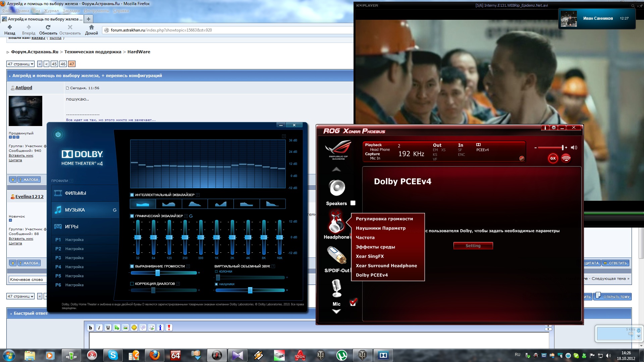
Task: Click the Mic input icon
Action: click(336, 288)
